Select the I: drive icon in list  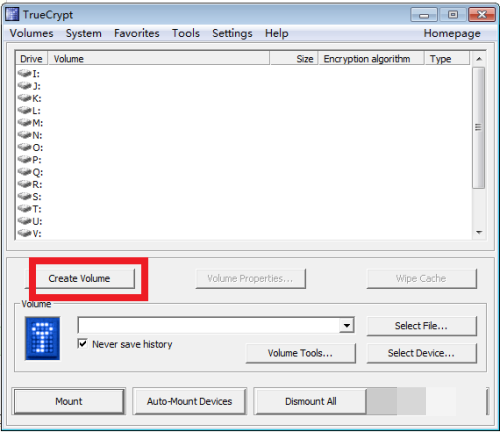click(24, 73)
